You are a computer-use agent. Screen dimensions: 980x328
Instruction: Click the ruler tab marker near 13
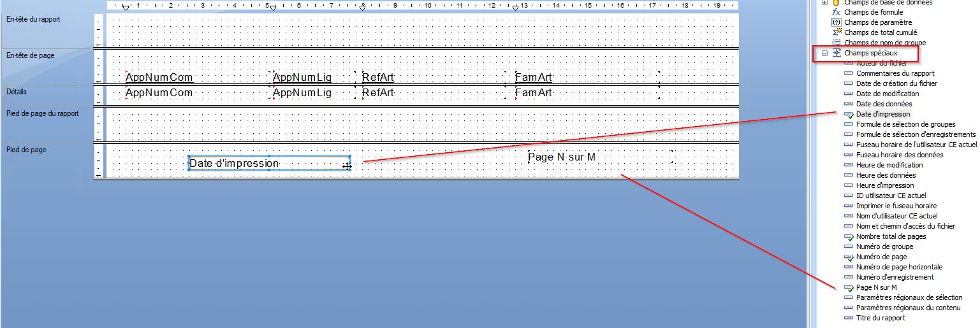point(515,8)
